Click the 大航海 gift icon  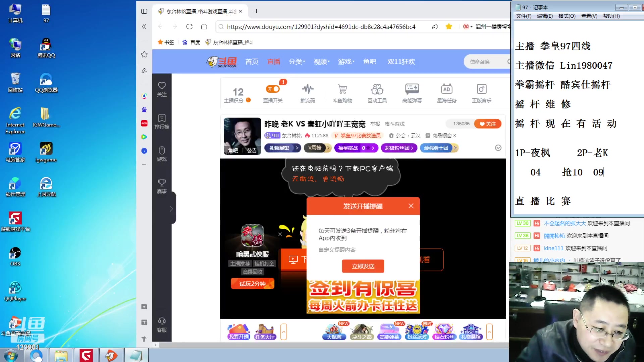[334, 331]
